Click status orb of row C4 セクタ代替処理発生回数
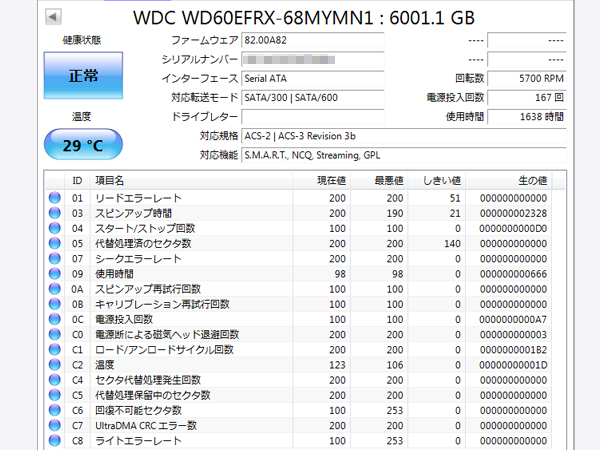Viewport: 600px width, 450px height. point(55,380)
